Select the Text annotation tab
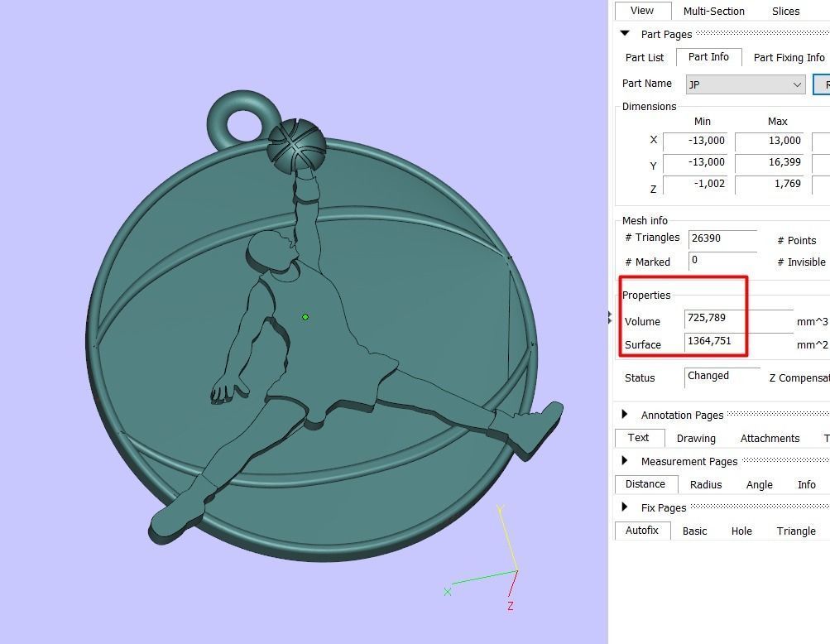Screen dimensions: 830x644 (639, 437)
